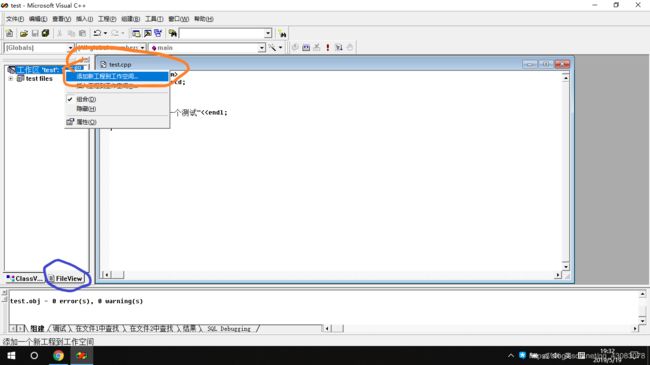
Task: Open the [Globals] class dropdown
Action: 70,48
